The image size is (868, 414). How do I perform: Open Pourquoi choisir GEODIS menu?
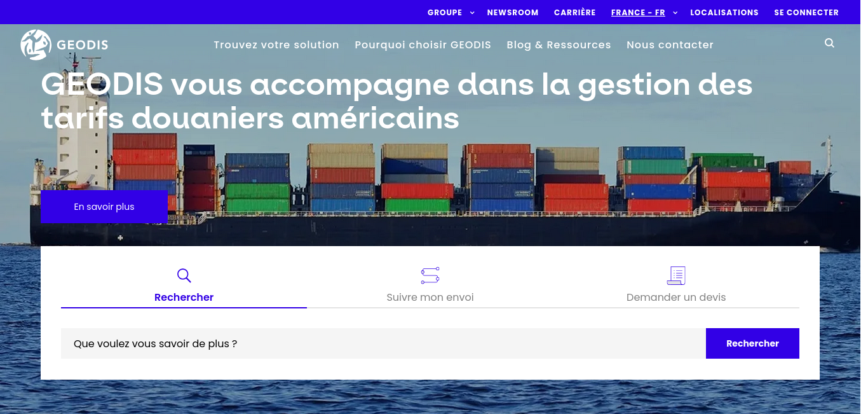click(423, 45)
